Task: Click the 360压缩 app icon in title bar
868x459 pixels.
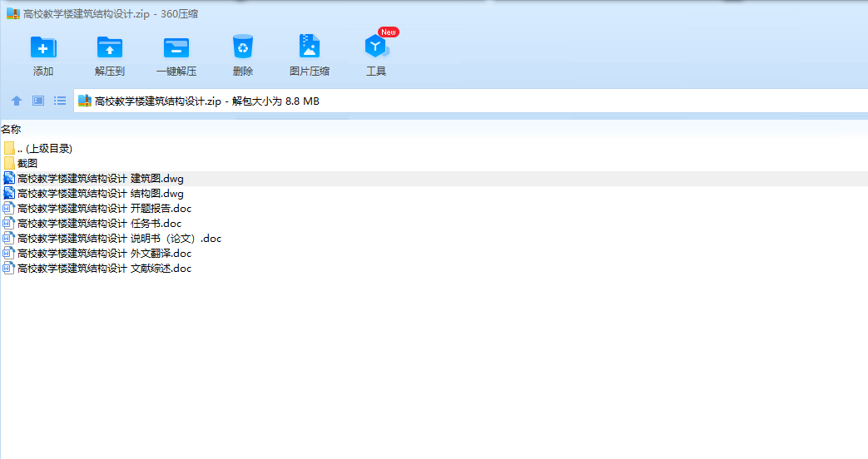Action: pyautogui.click(x=13, y=14)
